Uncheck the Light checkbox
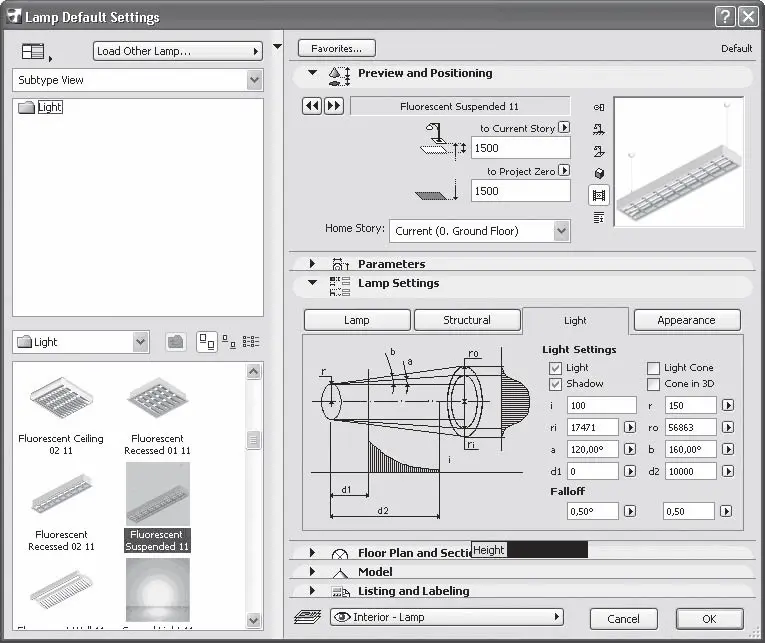The image size is (765, 643). (x=555, y=368)
